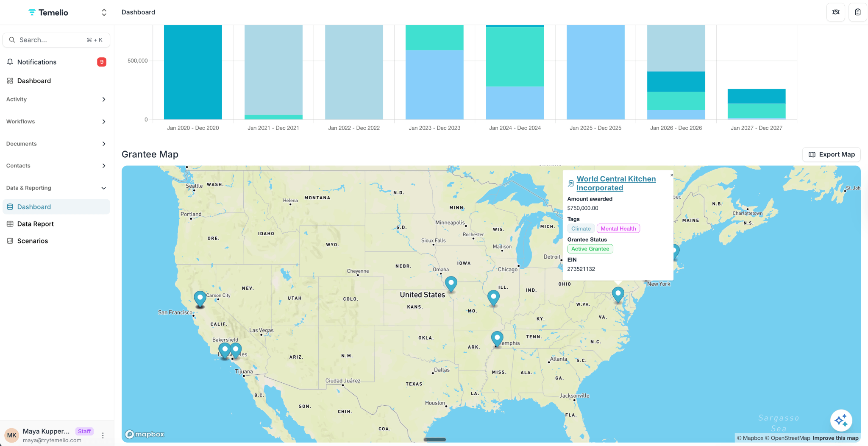The width and height of the screenshot is (868, 446).
Task: Click the table icon beside Data Report
Action: (x=10, y=224)
